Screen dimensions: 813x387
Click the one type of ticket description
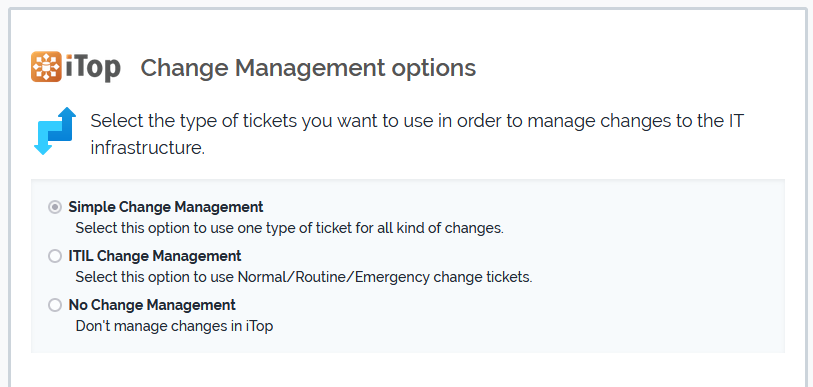pos(289,228)
